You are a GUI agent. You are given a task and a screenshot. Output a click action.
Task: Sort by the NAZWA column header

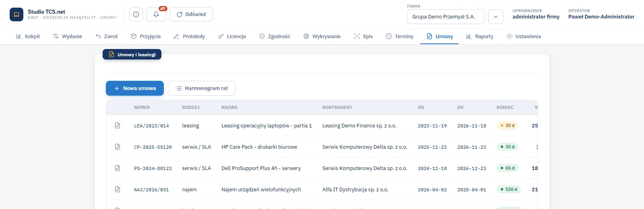pyautogui.click(x=229, y=107)
